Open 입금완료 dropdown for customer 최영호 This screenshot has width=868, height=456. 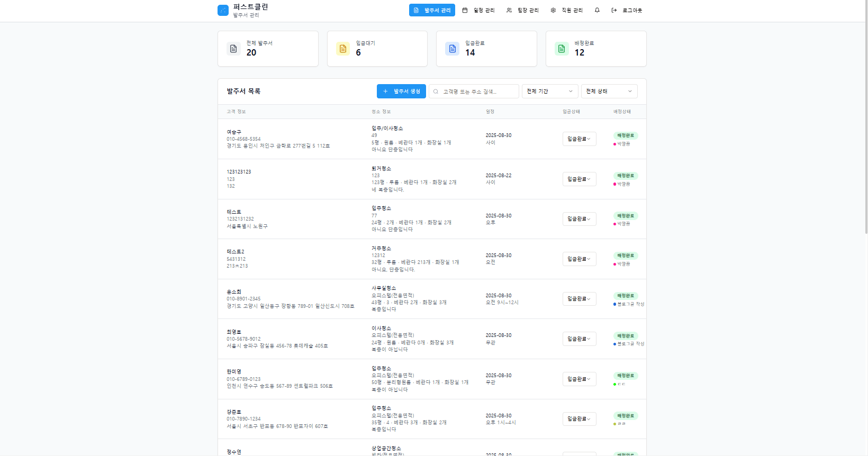(x=580, y=339)
